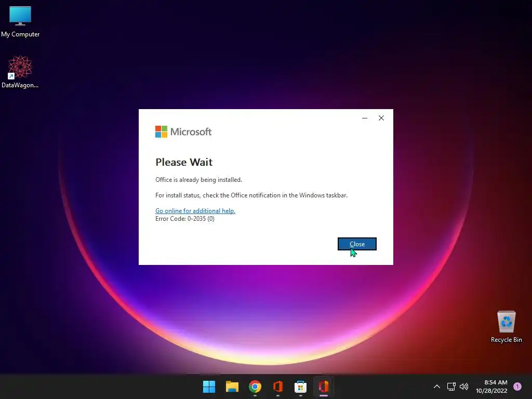532x399 pixels.
Task: Select the DataWagon desktop shortcut
Action: click(x=20, y=72)
